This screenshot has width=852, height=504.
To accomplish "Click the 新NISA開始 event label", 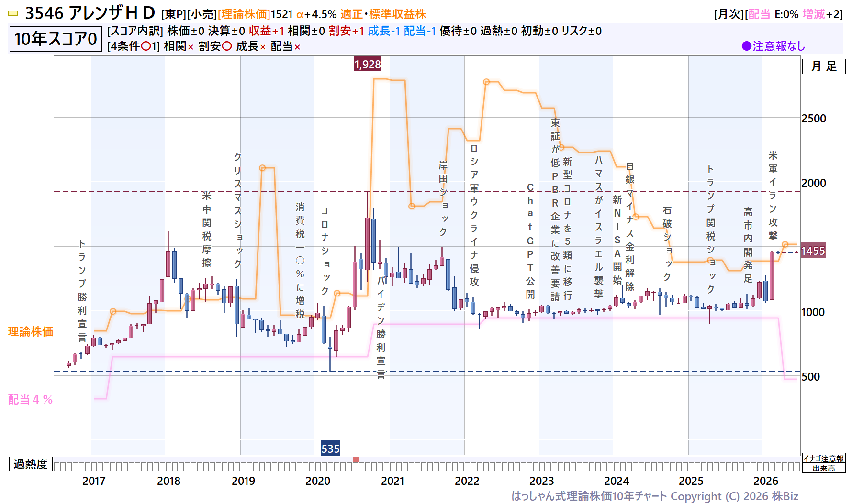I will pos(617,240).
